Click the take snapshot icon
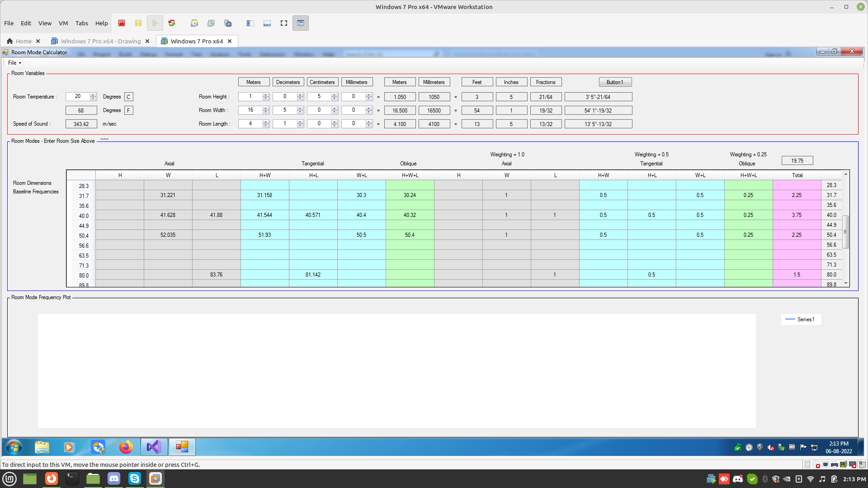This screenshot has height=488, width=868. click(x=194, y=23)
